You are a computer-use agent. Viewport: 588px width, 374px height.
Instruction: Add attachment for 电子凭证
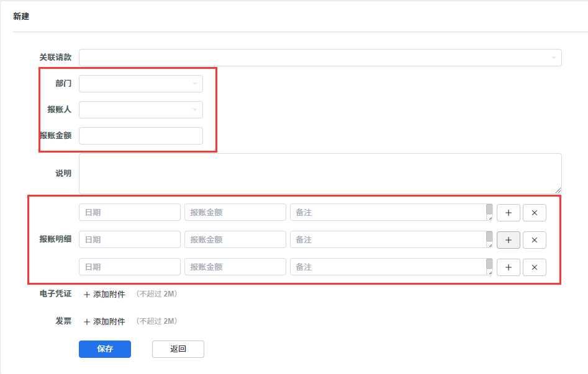point(104,295)
